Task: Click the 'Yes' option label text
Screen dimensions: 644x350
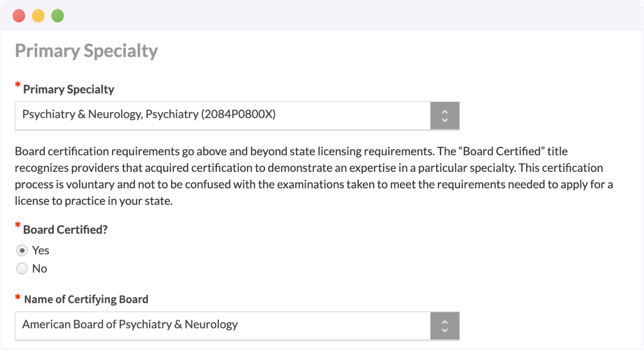Action: coord(41,251)
